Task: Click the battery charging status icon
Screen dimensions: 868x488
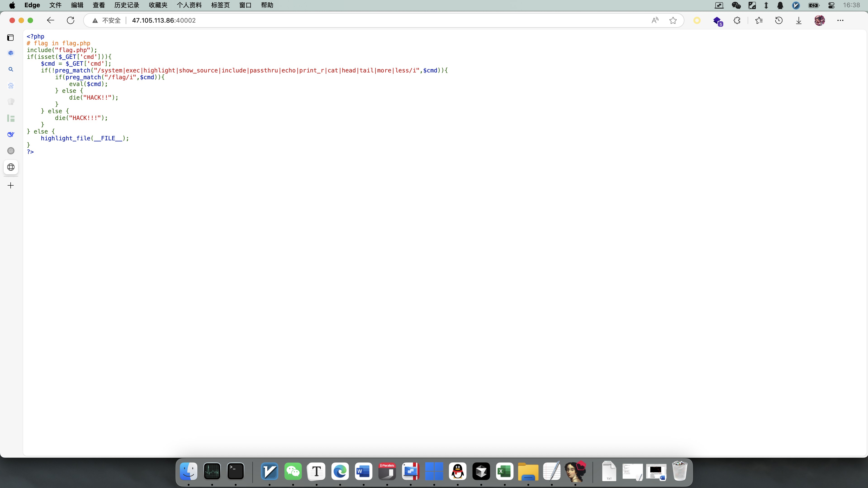Action: (813, 5)
